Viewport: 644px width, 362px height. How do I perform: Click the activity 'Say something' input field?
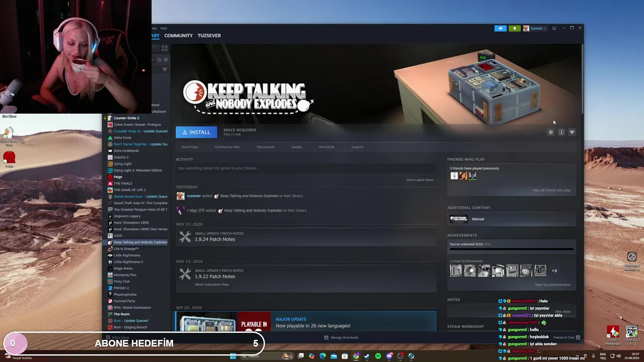(x=306, y=168)
